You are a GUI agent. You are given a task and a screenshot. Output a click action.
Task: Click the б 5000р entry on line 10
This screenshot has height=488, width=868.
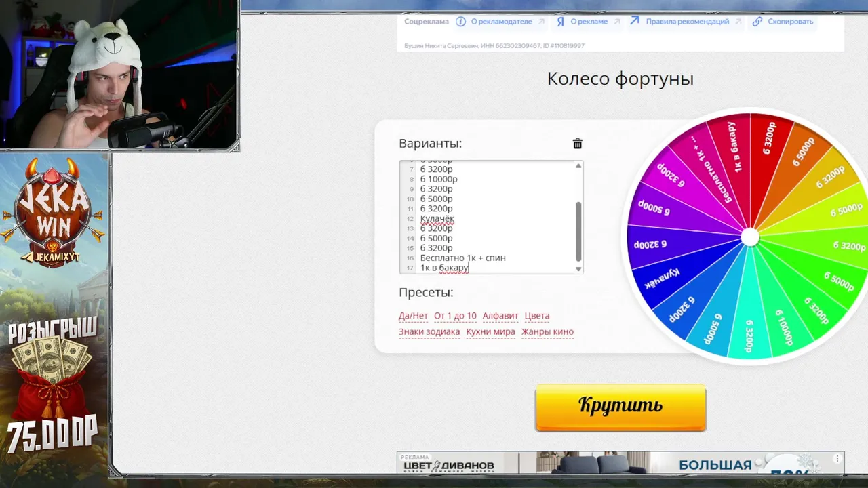(x=436, y=199)
